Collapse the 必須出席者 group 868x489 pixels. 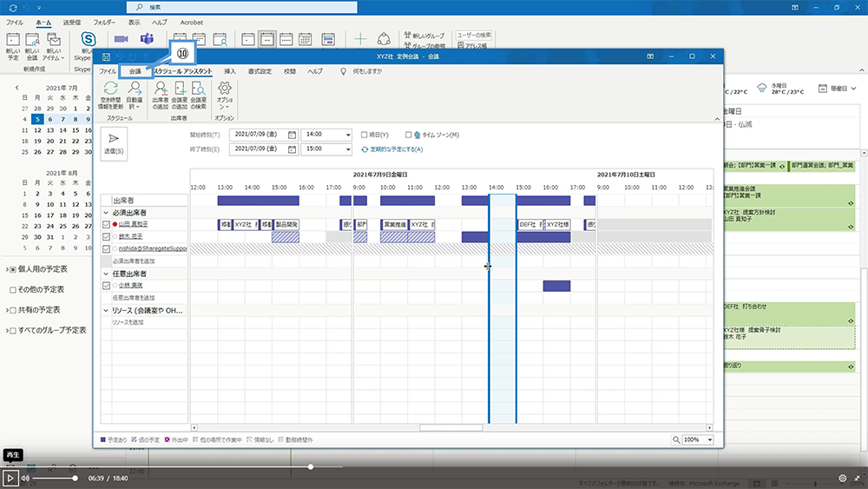pos(106,213)
